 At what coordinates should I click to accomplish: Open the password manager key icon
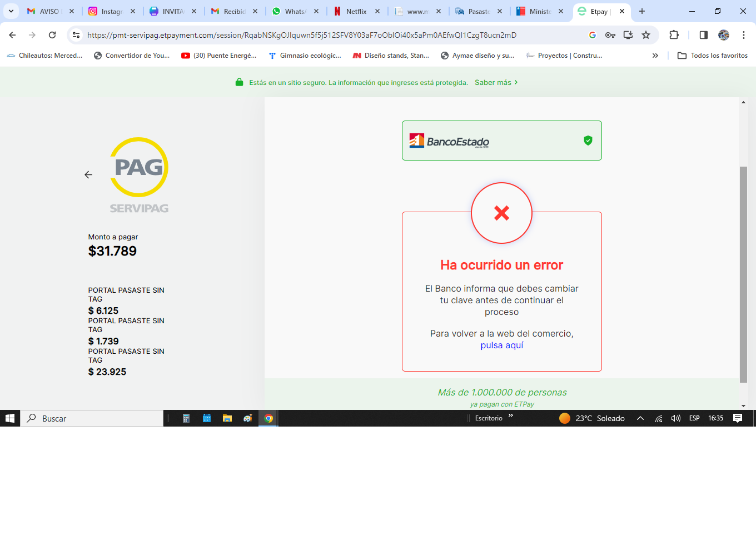tap(610, 34)
